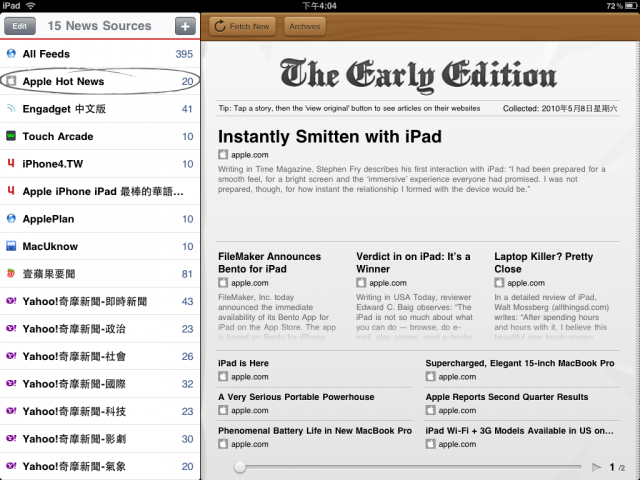Click All Feeds count 395
This screenshot has height=480, width=640.
coord(184,54)
